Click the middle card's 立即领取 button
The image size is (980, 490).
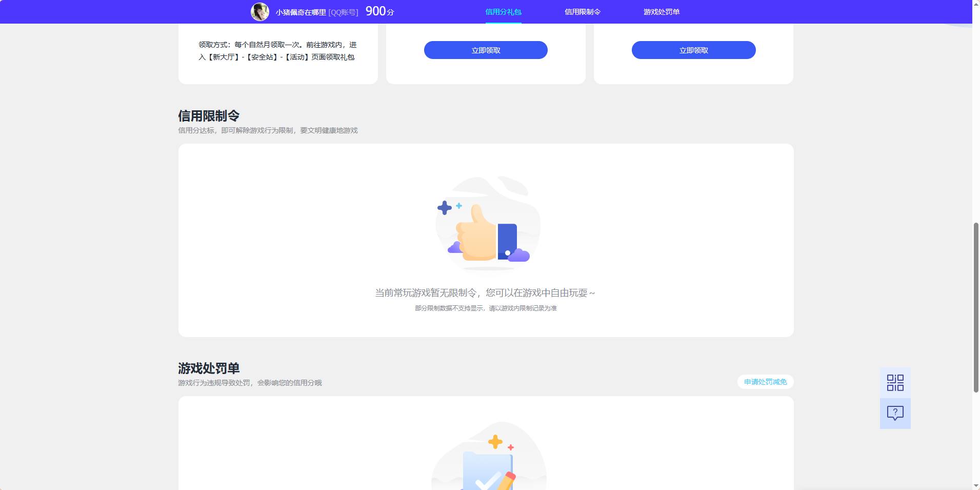point(486,50)
